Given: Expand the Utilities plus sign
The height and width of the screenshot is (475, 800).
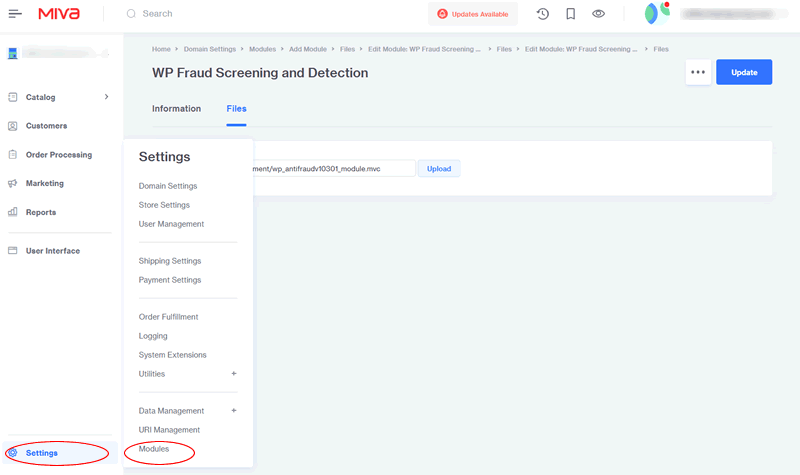Looking at the screenshot, I should tap(234, 373).
